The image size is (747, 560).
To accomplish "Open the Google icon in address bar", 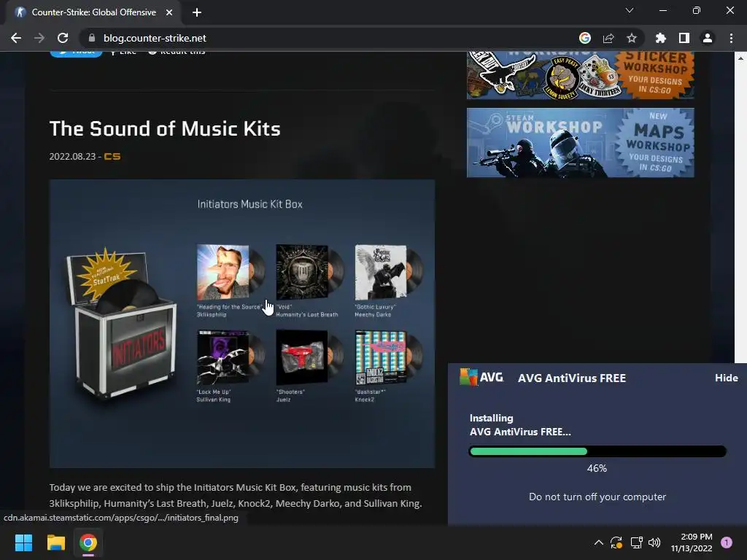I will coord(584,38).
